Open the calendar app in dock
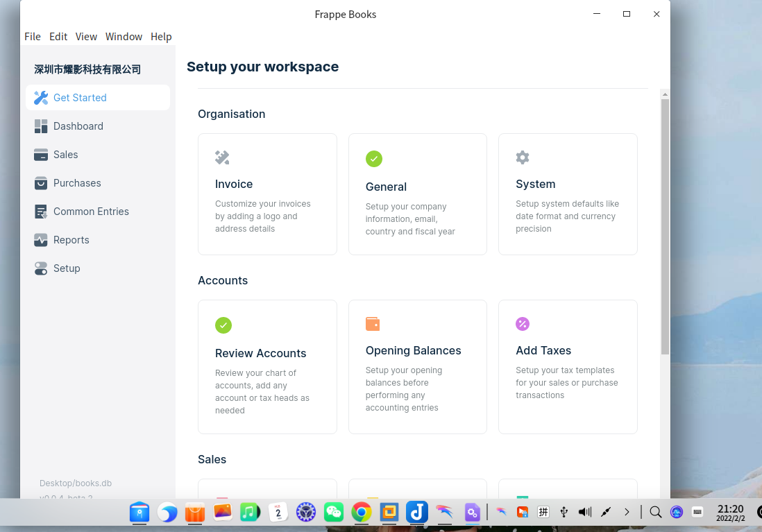The width and height of the screenshot is (762, 532). (278, 512)
